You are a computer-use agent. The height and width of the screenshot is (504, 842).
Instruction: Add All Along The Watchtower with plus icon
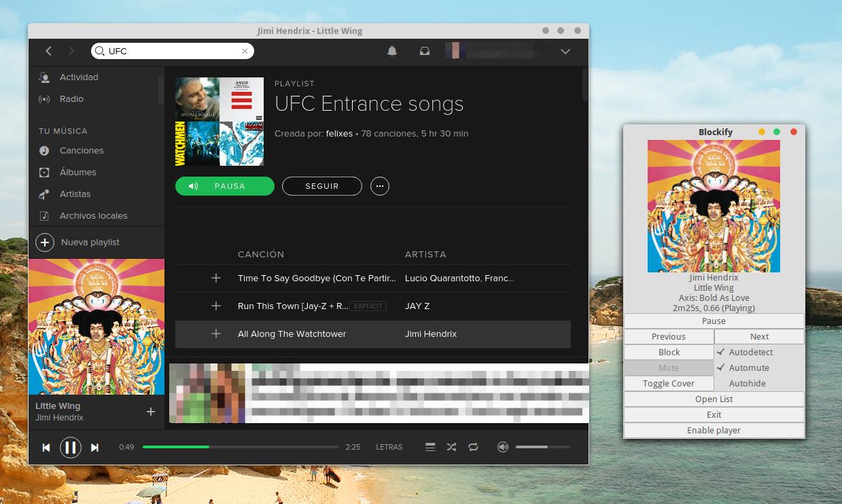tap(215, 334)
